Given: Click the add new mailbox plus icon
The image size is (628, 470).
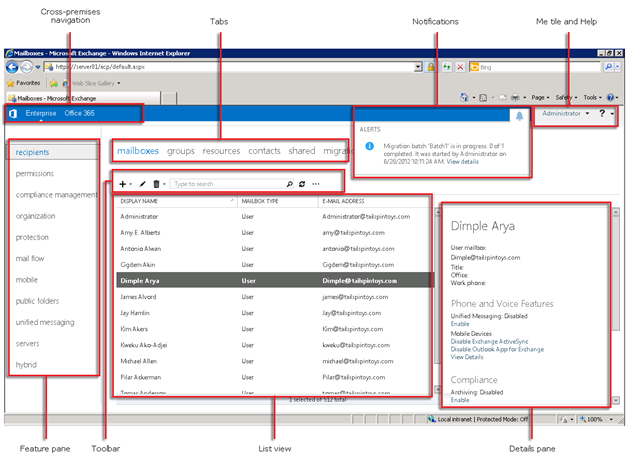Looking at the screenshot, I should (x=123, y=184).
